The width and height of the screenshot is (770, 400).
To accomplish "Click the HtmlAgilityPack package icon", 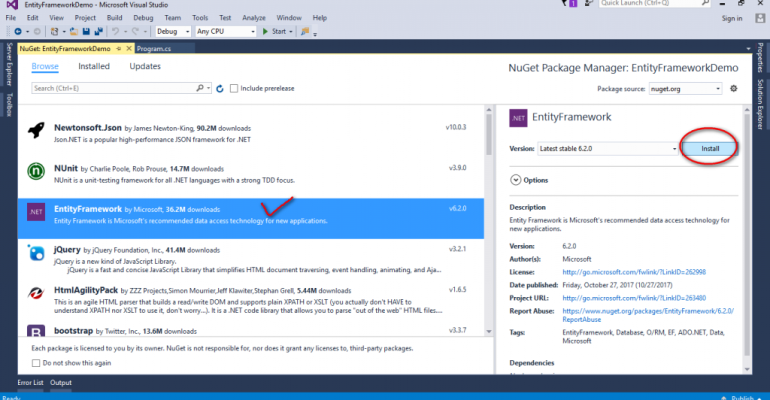I will (36, 293).
